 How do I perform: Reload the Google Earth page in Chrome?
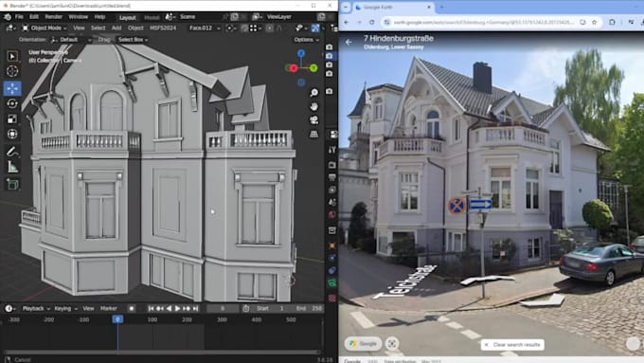click(x=371, y=22)
